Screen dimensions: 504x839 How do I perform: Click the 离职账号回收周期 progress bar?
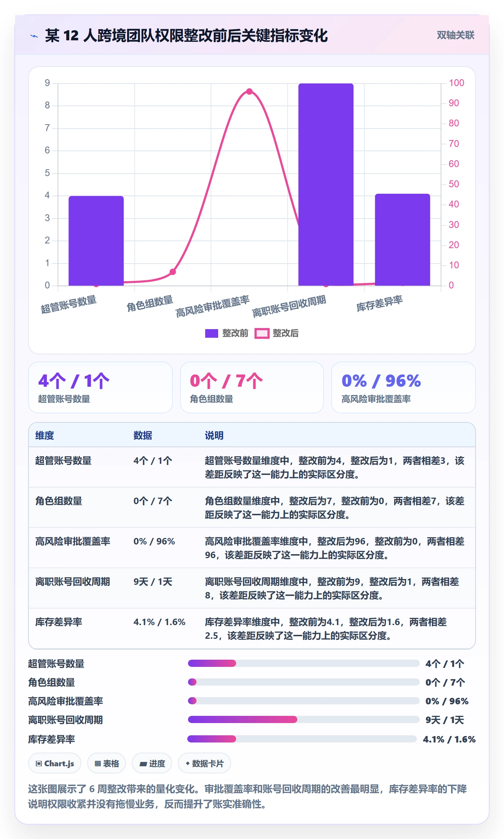point(303,719)
